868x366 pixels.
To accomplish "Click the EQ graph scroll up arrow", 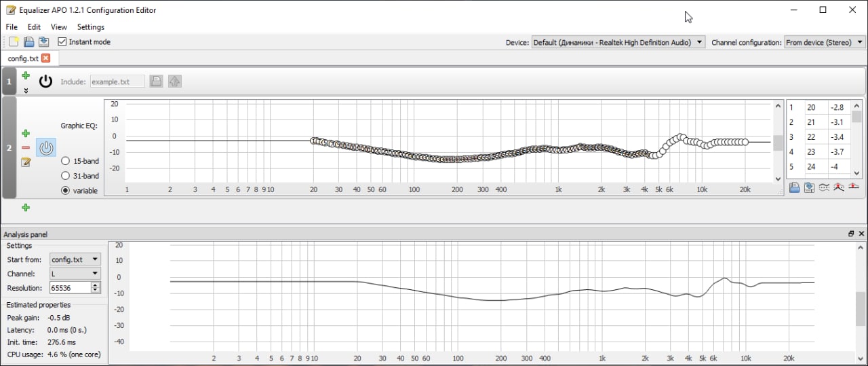I will coord(778,106).
